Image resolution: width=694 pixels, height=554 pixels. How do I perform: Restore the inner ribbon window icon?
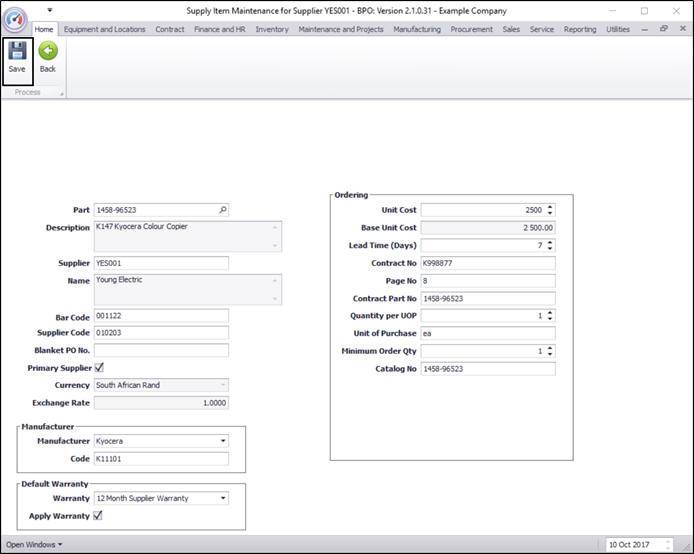tap(663, 29)
